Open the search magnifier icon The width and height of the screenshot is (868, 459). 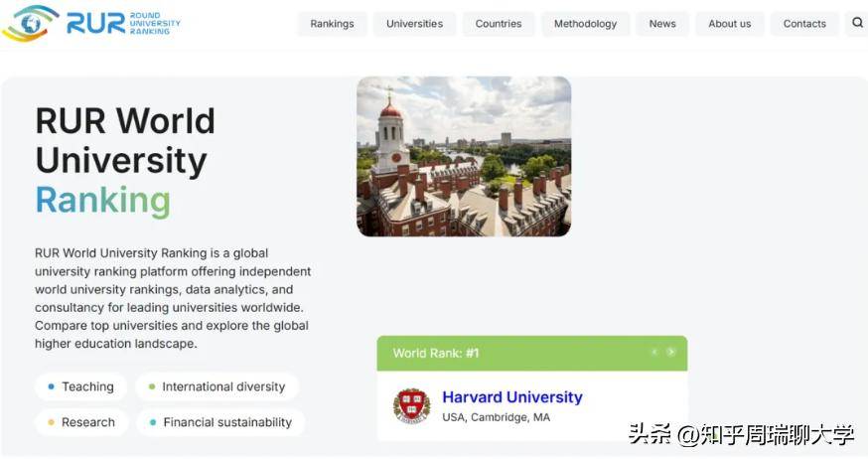click(857, 23)
